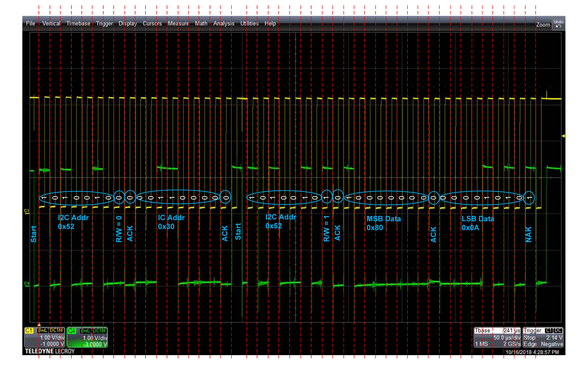Open the File menu

click(31, 24)
